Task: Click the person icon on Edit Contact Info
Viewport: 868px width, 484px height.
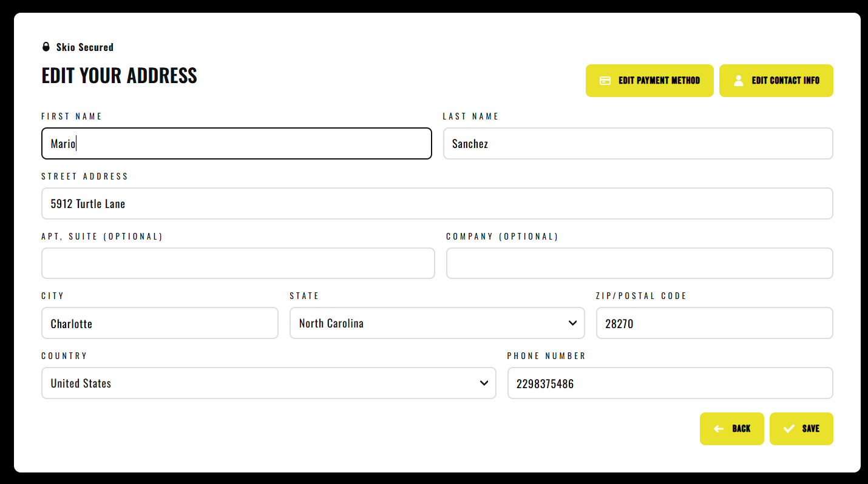Action: pyautogui.click(x=738, y=81)
